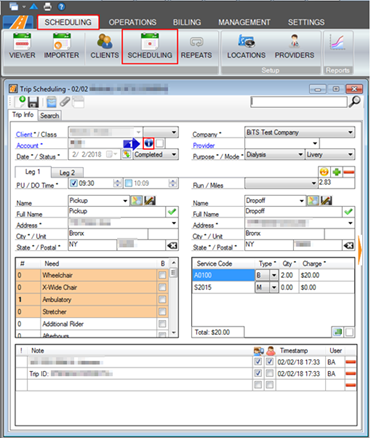The image size is (371, 438).
Task: Open the Run dropdown
Action: 314,183
